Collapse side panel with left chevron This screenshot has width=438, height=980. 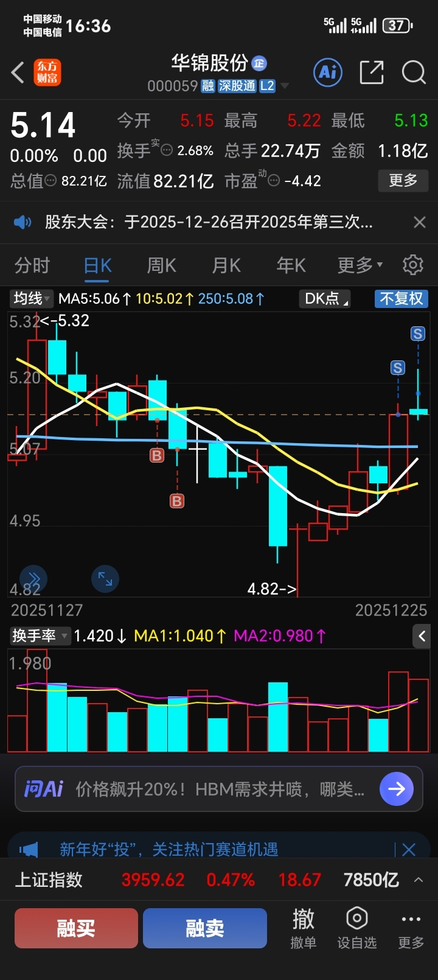[x=422, y=637]
